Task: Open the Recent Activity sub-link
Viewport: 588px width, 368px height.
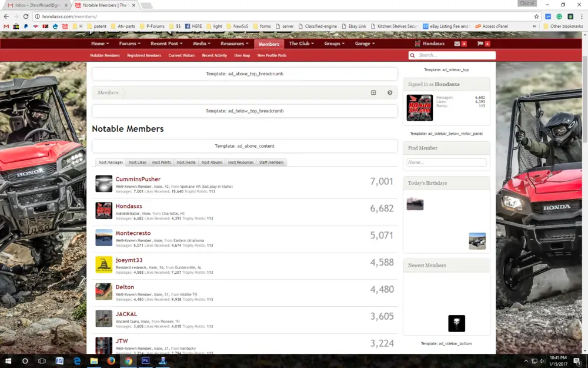Action: [215, 55]
